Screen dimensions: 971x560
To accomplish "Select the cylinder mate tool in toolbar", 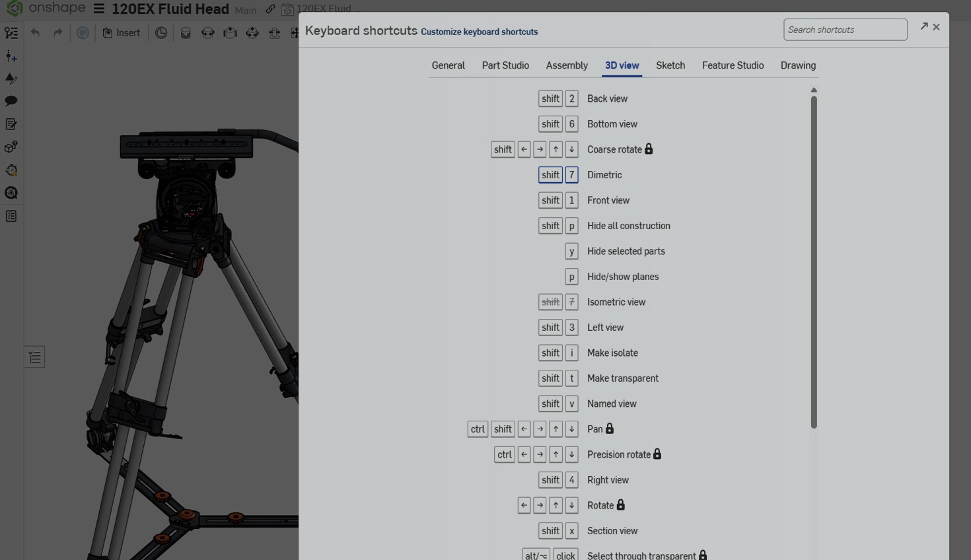I will pos(186,33).
